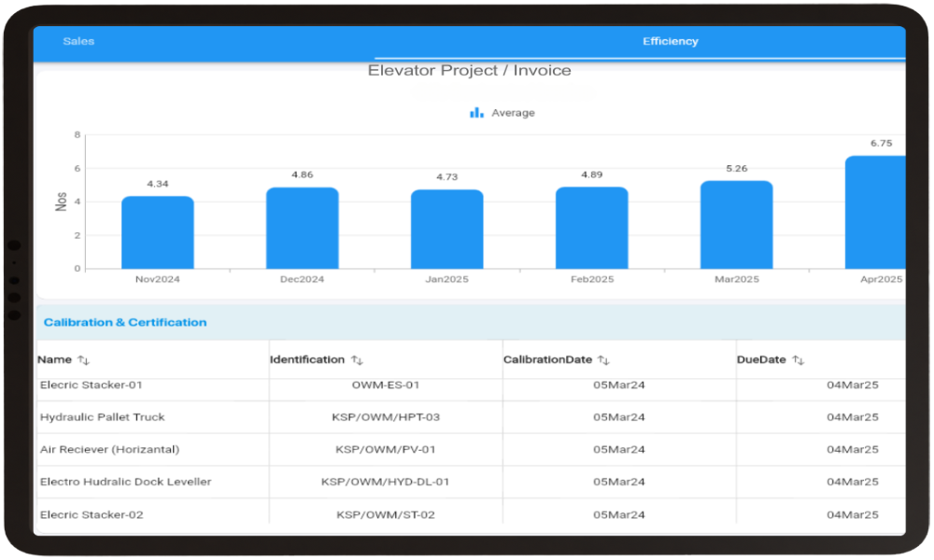The width and height of the screenshot is (934, 560).
Task: Click the Air Reciever (Horizantal) row name
Action: 109,450
